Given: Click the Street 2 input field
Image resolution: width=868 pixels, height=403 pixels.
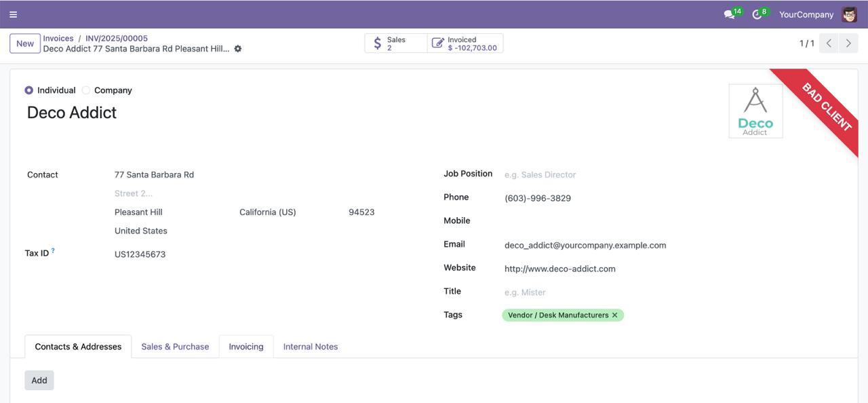Looking at the screenshot, I should (x=245, y=193).
